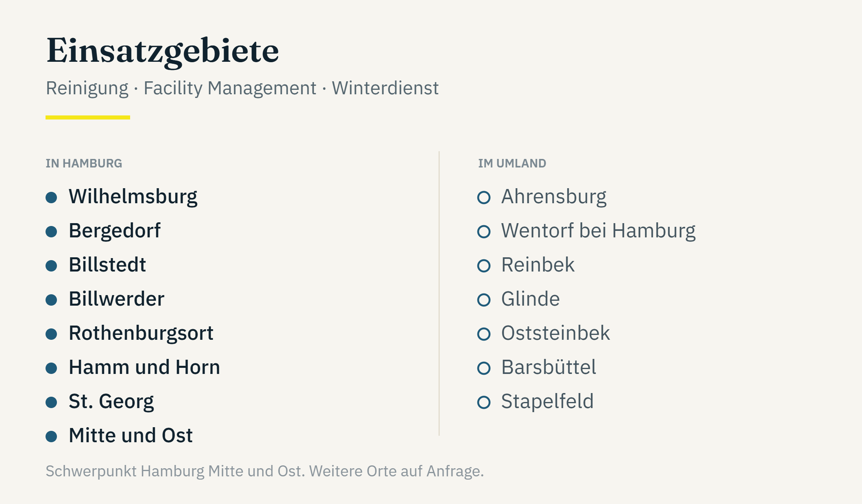Select the Billwerder list entry
Viewport: 862px width, 504px height.
pyautogui.click(x=116, y=299)
